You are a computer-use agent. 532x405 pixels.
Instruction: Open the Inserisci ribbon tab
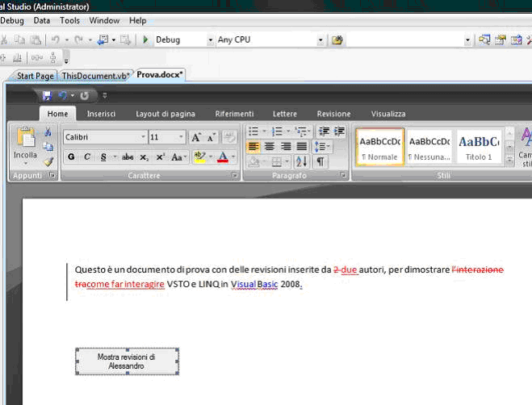(x=101, y=114)
